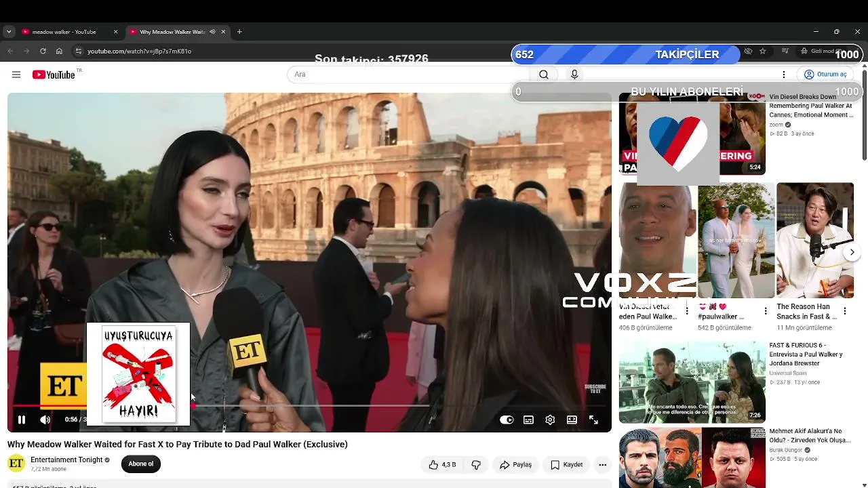868x488 pixels.
Task: Toggle subtitles on the video player
Action: tap(528, 420)
